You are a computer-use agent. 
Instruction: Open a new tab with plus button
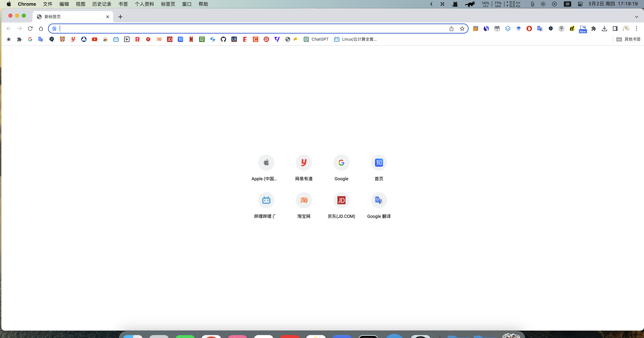(120, 17)
